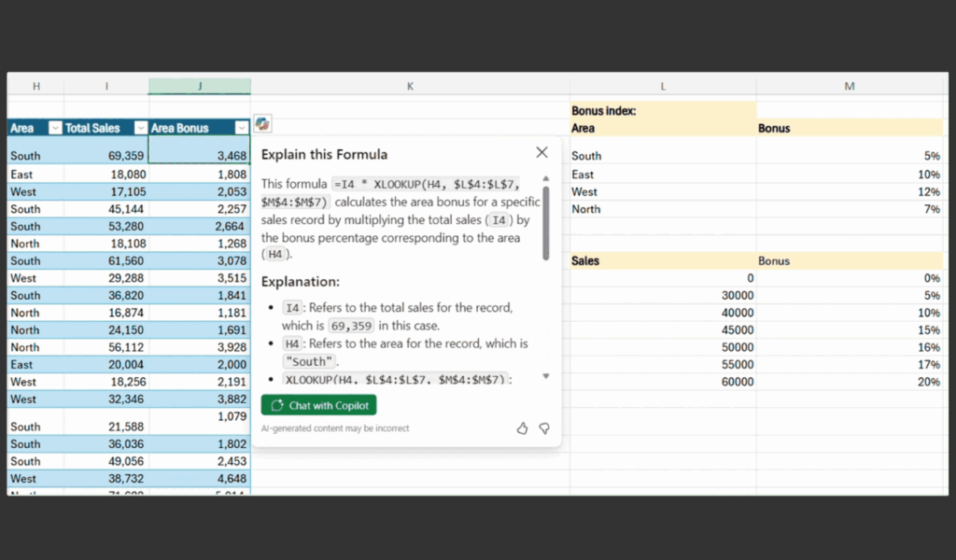Viewport: 956px width, 560px height.
Task: Click the Copilot icon beside the Area Bonus header
Action: pyautogui.click(x=263, y=124)
